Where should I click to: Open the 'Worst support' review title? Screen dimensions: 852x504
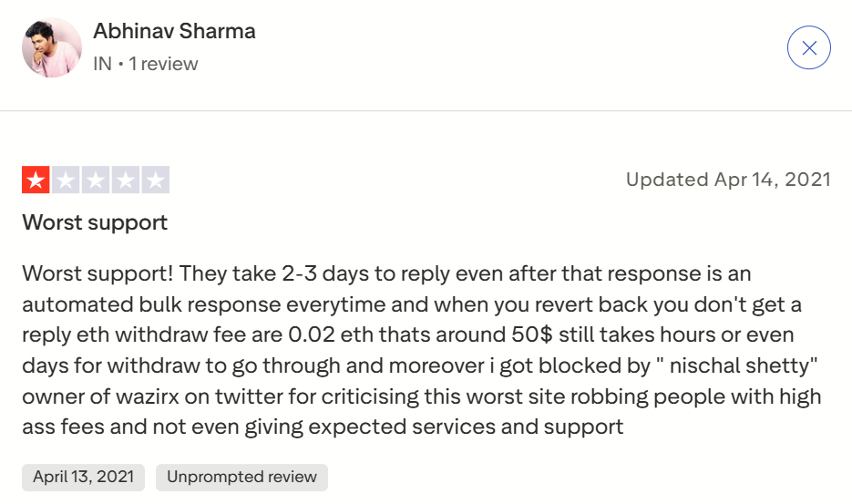tap(95, 222)
